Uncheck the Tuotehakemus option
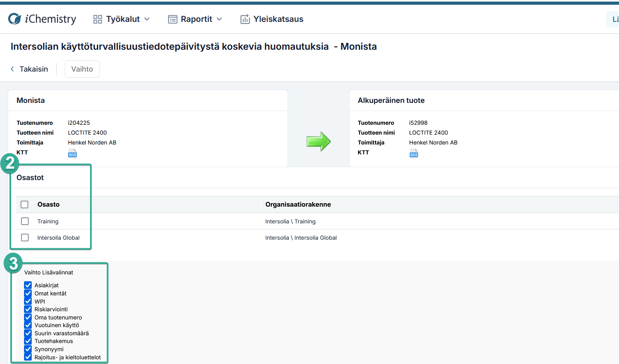The height and width of the screenshot is (364, 619). point(28,341)
